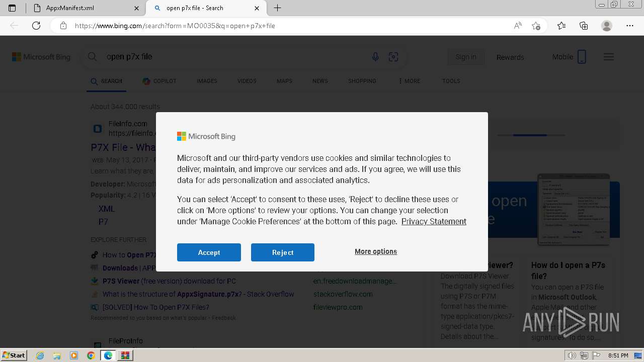The image size is (644, 362).
Task: Click the Edge taskbar icon
Action: tap(108, 355)
